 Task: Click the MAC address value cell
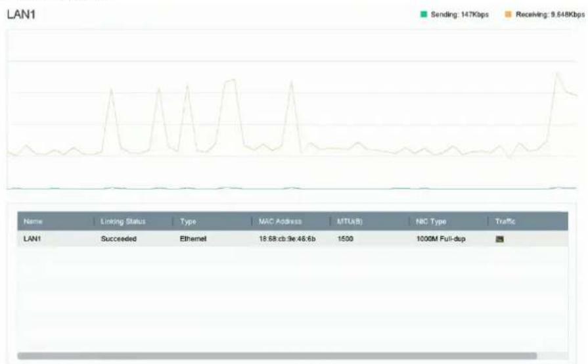click(287, 239)
